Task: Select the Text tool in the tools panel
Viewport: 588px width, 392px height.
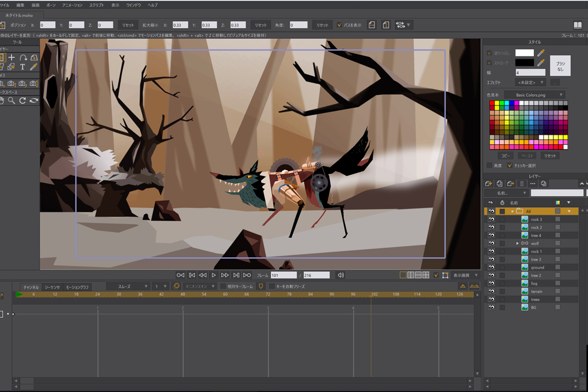Action: click(x=23, y=67)
